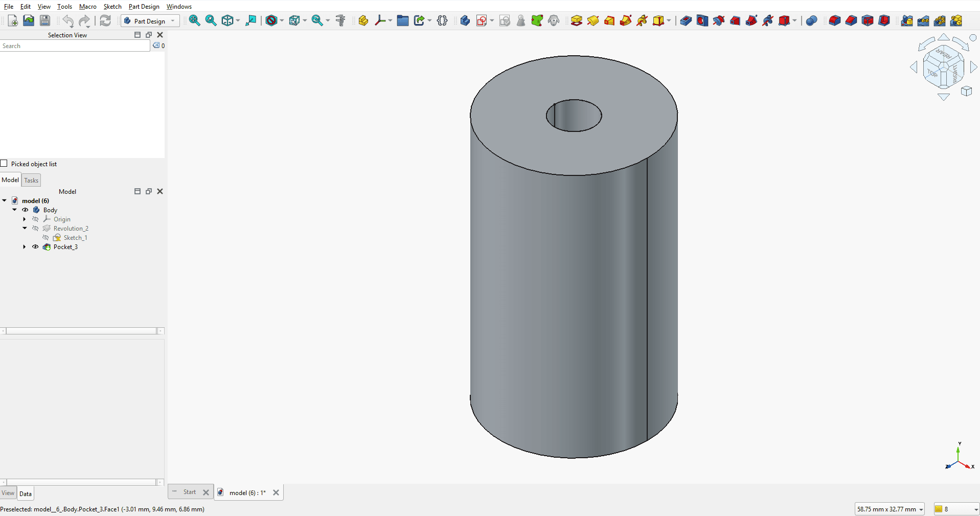Open the Edit menu
The width and height of the screenshot is (980, 516).
[26, 6]
